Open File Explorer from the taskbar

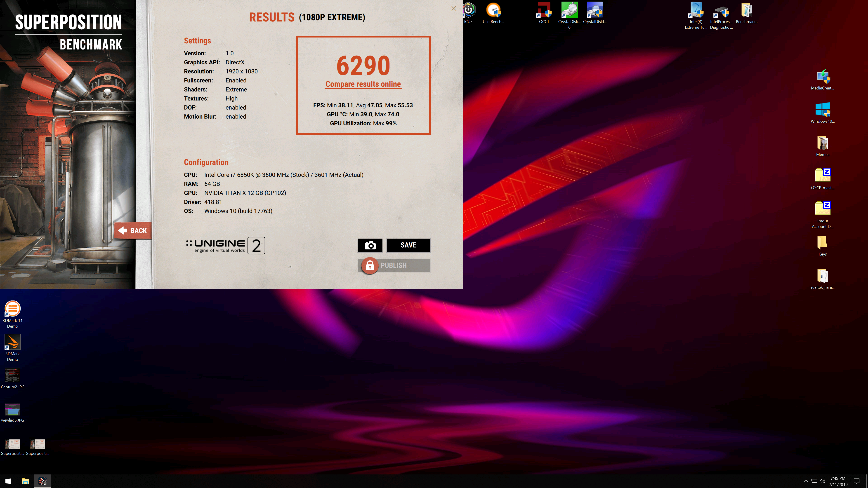tap(25, 481)
